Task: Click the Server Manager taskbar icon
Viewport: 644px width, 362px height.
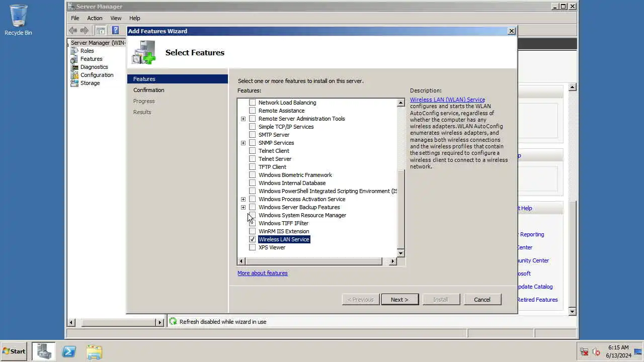Action: tap(44, 351)
